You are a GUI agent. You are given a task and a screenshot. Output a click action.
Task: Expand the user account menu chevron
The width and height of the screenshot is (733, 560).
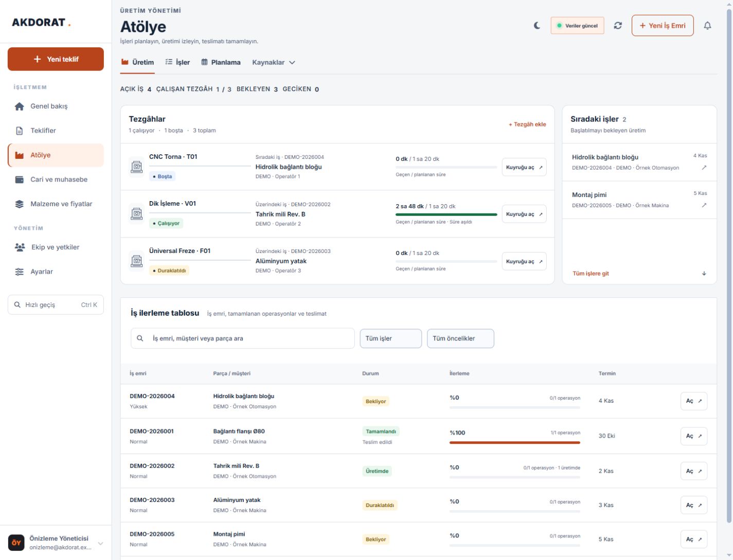point(100,543)
